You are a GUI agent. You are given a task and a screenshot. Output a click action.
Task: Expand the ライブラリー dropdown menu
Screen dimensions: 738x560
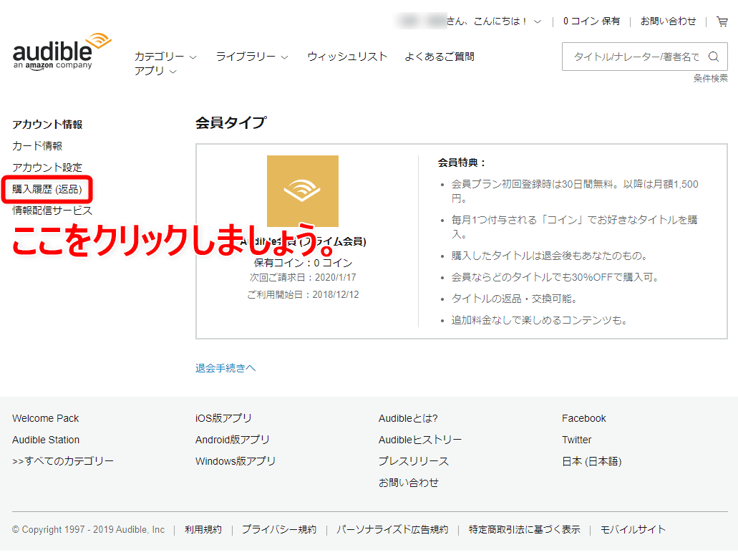pos(251,55)
